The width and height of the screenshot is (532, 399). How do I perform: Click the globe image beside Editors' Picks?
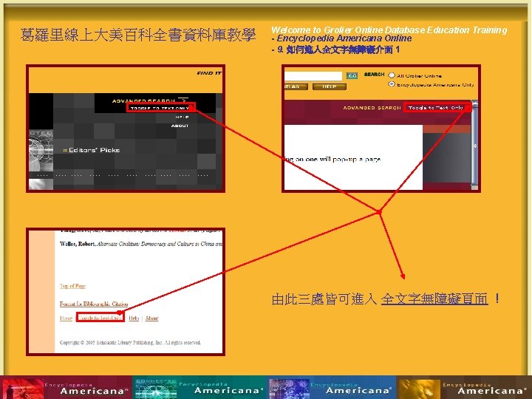pyautogui.click(x=41, y=150)
